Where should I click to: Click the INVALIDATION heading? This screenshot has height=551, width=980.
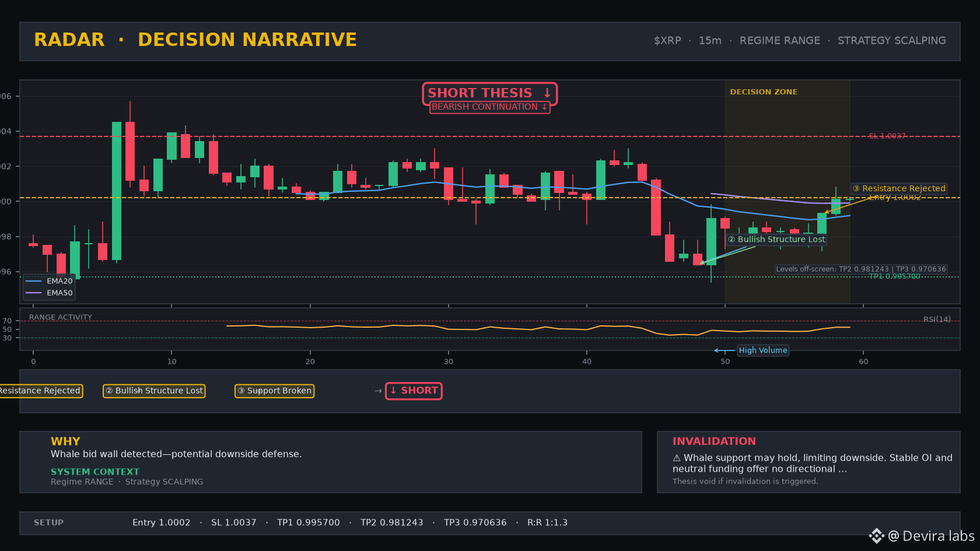[x=714, y=441]
